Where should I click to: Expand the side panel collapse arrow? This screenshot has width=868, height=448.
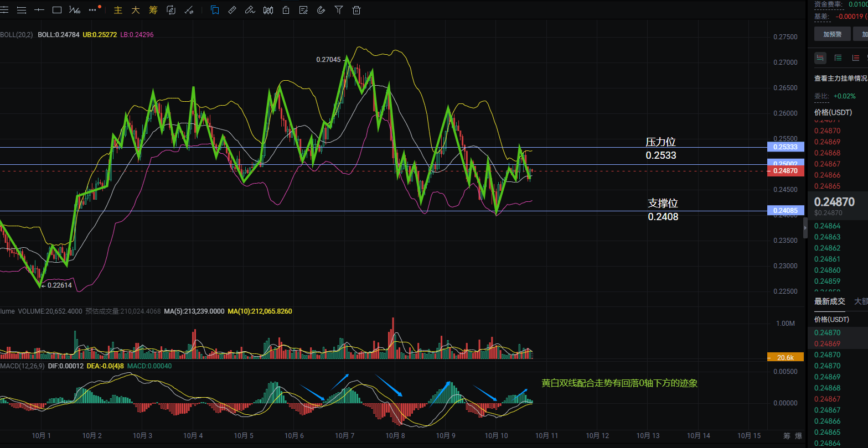coord(805,227)
